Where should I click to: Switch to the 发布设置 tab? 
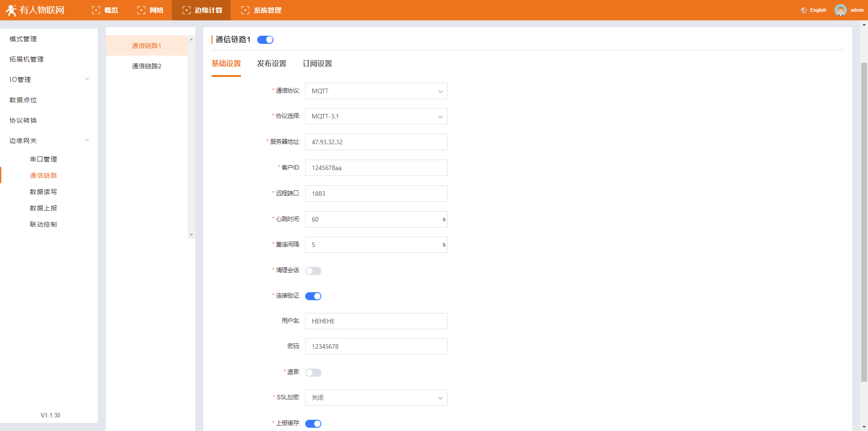click(272, 64)
